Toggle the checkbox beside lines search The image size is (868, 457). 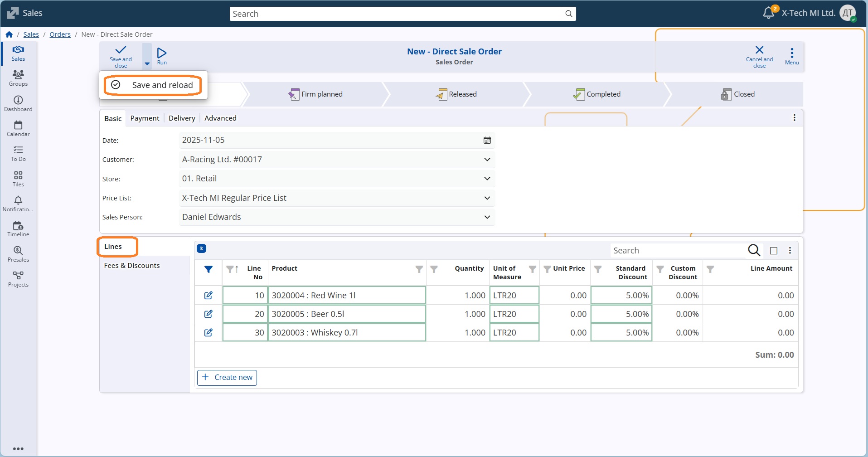774,251
